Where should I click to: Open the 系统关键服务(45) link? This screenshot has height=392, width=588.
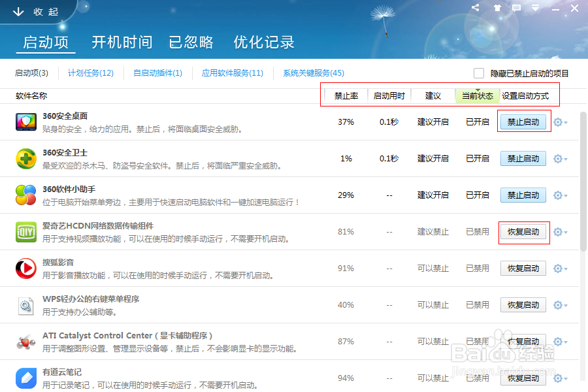tap(314, 73)
